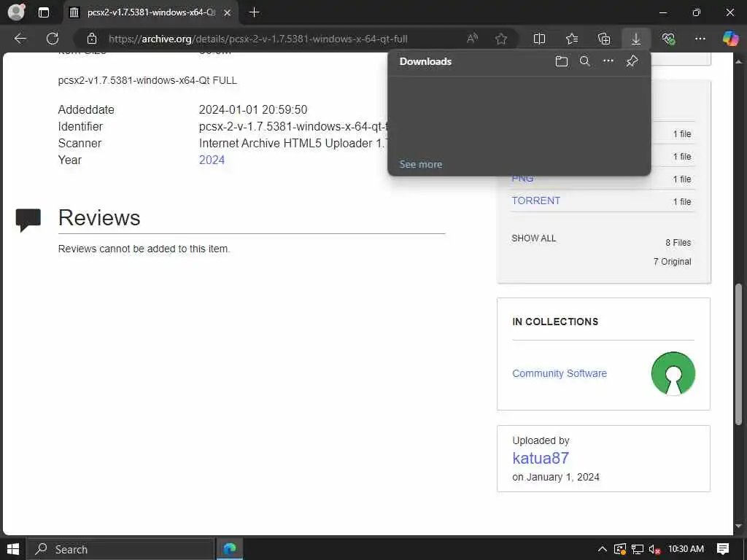747x560 pixels.
Task: Open the 2024 year link
Action: (212, 160)
